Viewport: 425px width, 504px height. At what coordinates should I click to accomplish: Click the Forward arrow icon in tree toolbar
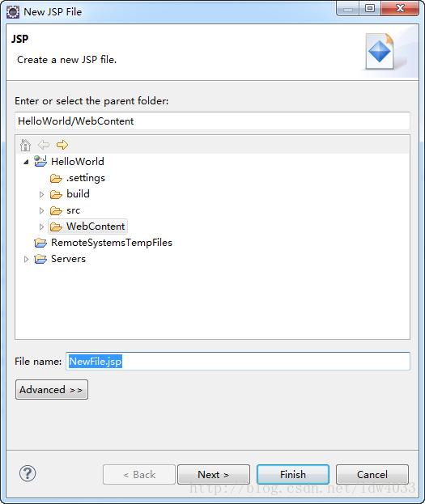tap(62, 145)
